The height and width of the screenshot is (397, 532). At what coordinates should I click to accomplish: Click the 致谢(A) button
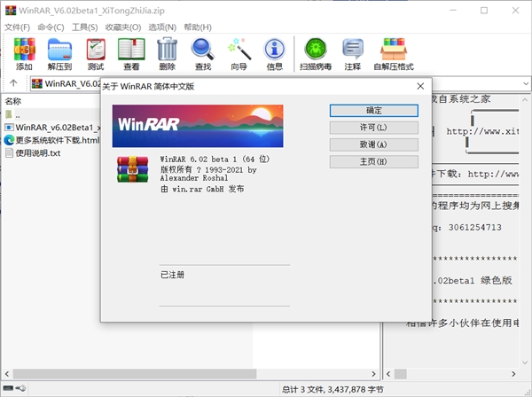click(x=374, y=144)
